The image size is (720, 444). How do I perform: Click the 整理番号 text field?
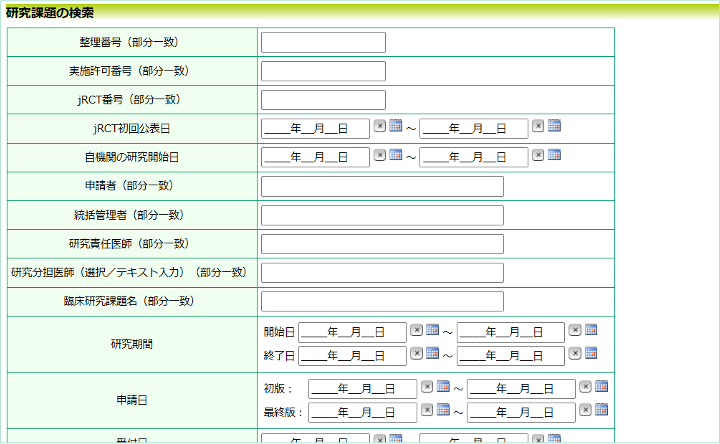pyautogui.click(x=322, y=42)
